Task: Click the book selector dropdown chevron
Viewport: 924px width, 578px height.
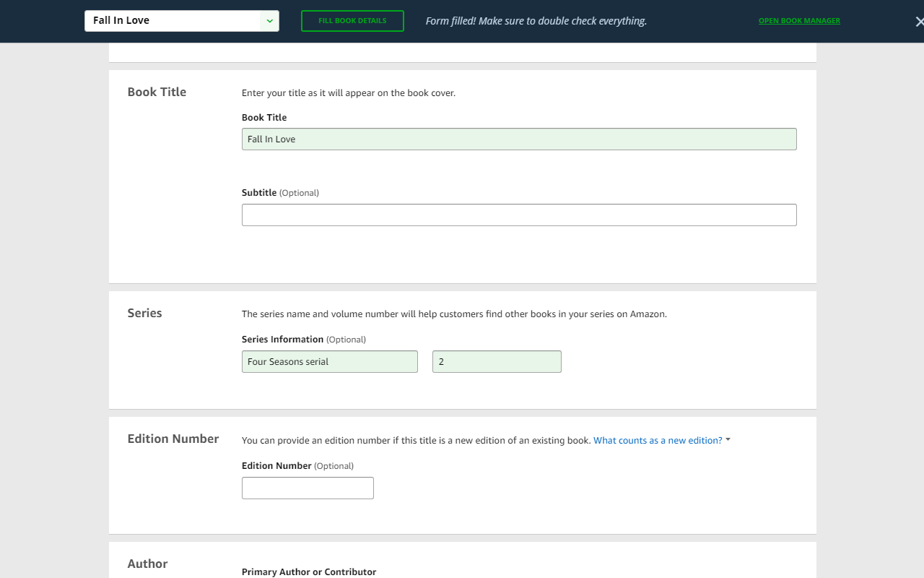Action: tap(269, 21)
